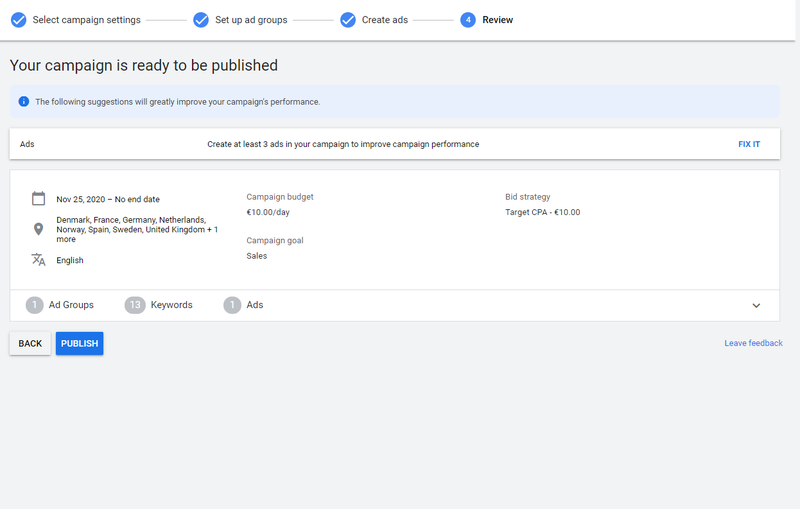800x509 pixels.
Task: Open the Leave feedback link
Action: pyautogui.click(x=753, y=343)
